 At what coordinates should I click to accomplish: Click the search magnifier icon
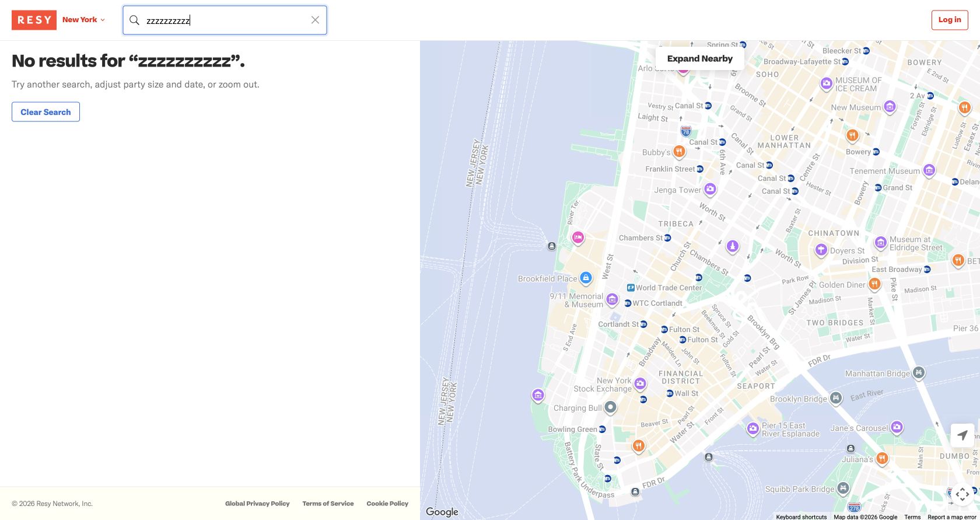click(x=134, y=20)
